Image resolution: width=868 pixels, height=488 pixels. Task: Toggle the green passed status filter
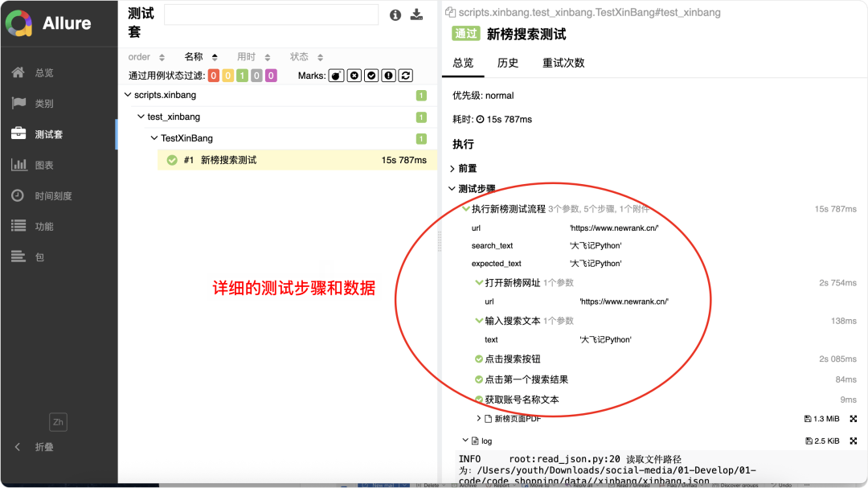243,76
